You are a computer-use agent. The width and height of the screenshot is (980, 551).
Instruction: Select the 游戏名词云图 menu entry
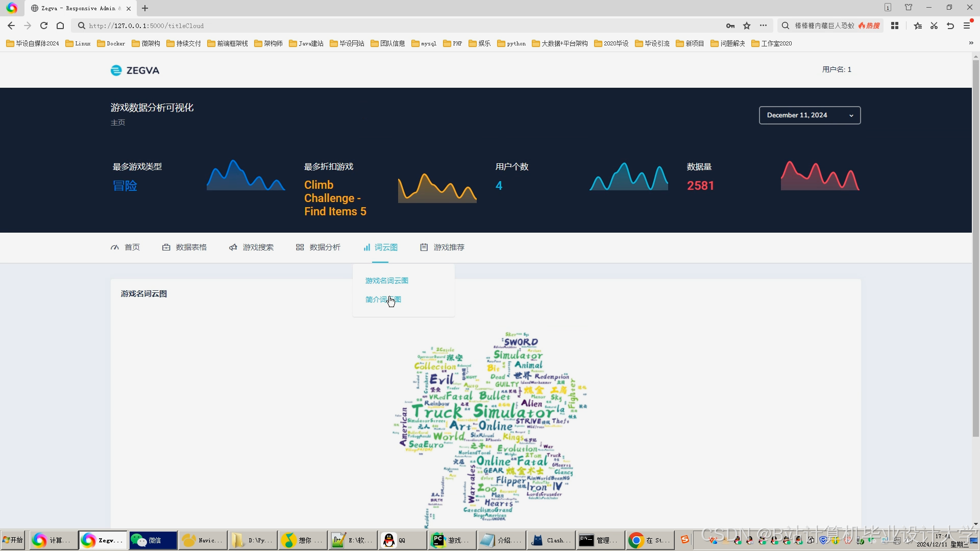(x=386, y=281)
